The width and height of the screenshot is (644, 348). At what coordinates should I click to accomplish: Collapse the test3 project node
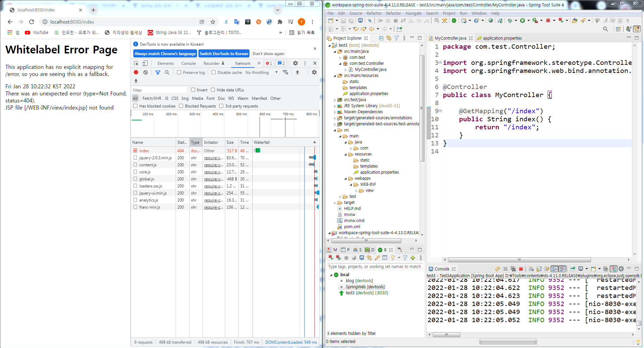pyautogui.click(x=329, y=45)
